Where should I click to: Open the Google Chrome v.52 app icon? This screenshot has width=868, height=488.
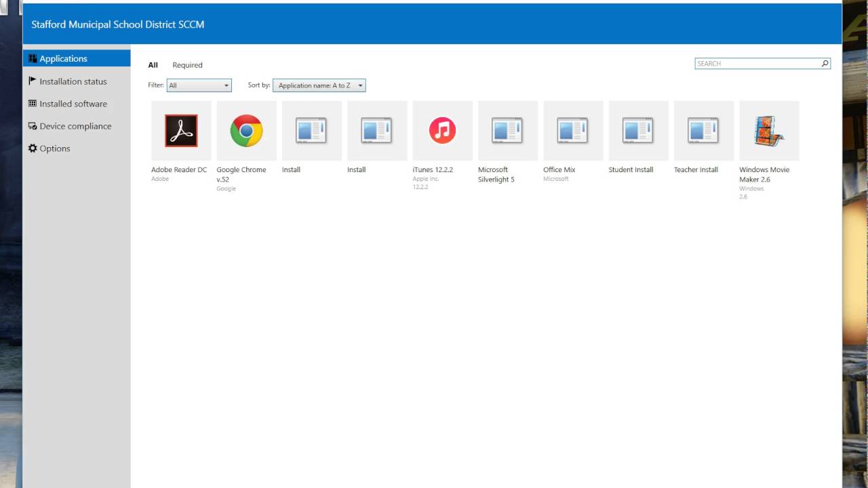[x=246, y=131]
